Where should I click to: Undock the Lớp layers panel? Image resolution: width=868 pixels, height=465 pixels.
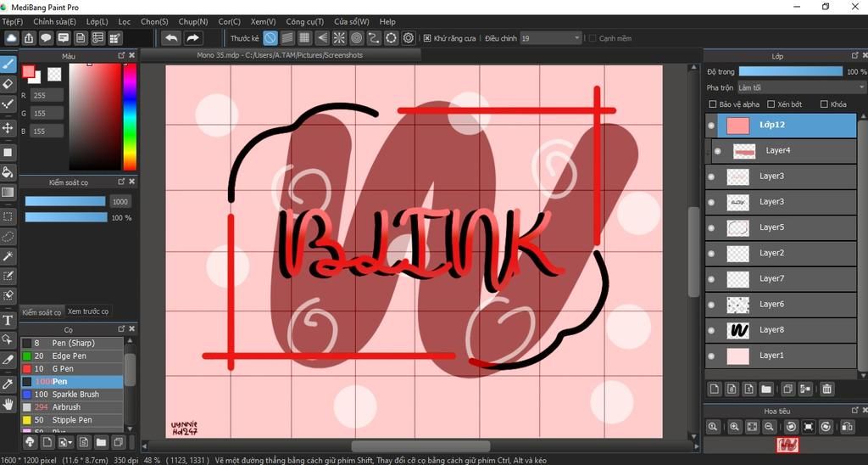[x=854, y=55]
